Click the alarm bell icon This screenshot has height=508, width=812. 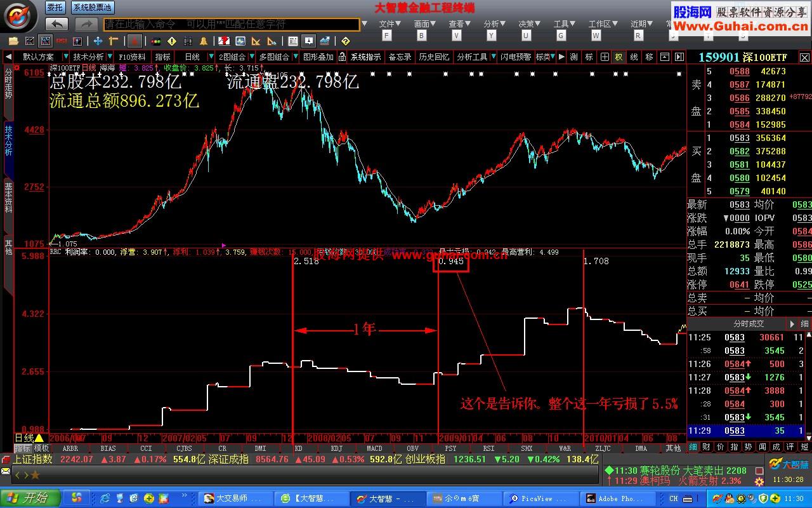click(204, 41)
